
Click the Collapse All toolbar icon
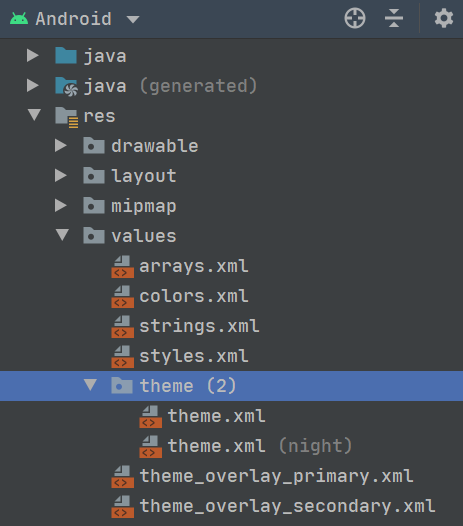coord(394,18)
